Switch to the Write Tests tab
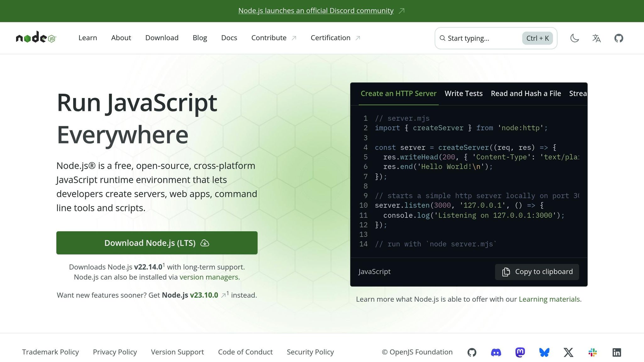The width and height of the screenshot is (644, 362). (x=464, y=93)
